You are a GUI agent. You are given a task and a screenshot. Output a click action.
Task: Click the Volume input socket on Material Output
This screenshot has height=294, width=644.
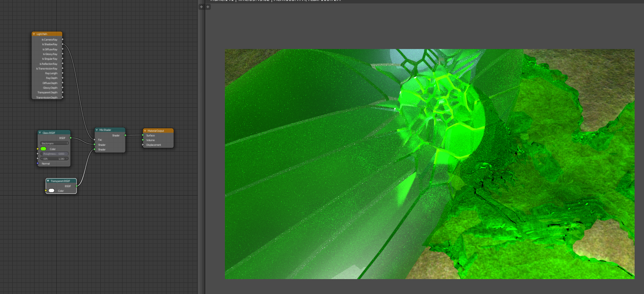[x=143, y=140]
